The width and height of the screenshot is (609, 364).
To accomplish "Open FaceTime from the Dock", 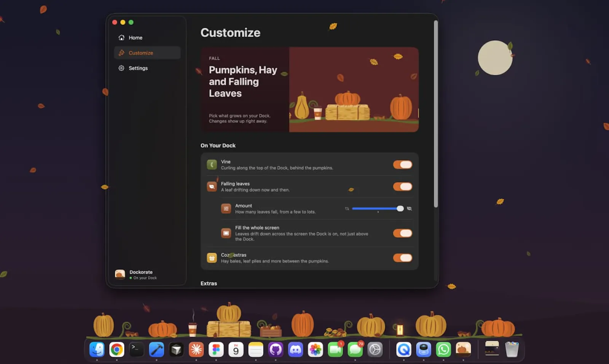I will tap(335, 349).
